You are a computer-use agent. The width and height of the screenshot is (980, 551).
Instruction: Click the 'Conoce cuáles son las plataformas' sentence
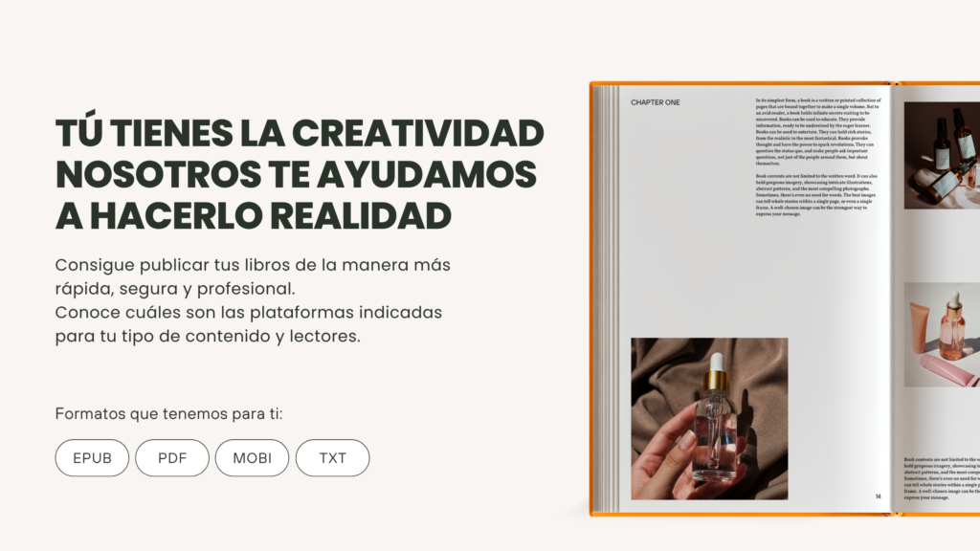[249, 324]
